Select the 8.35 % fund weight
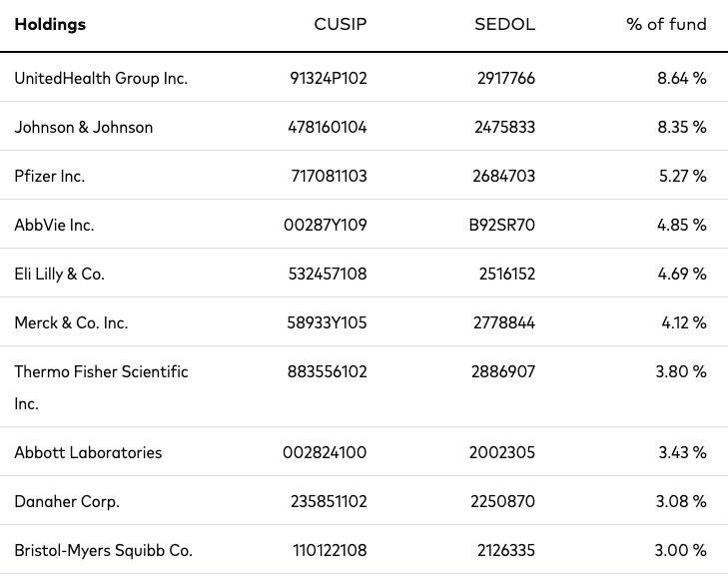The width and height of the screenshot is (728, 581). coord(682,127)
